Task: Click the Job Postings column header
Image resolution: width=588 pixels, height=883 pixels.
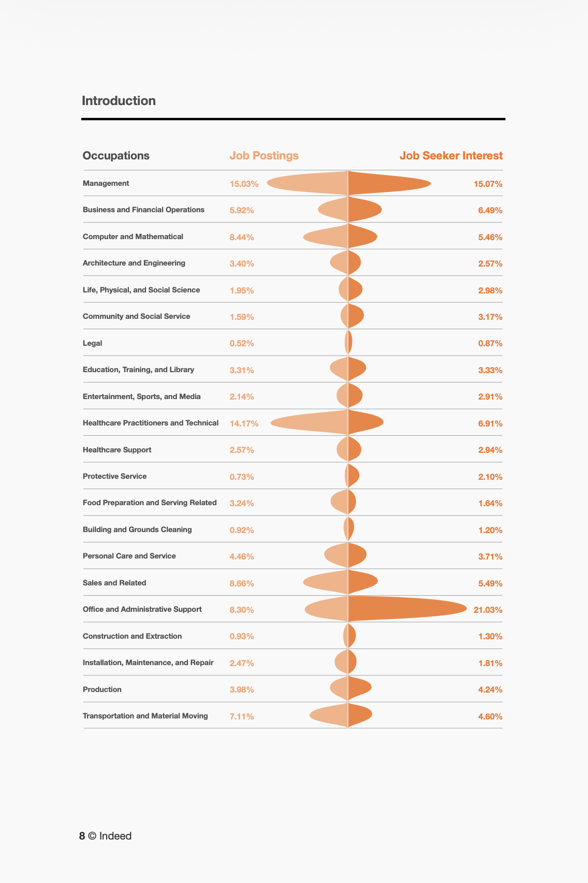Action: [x=264, y=156]
